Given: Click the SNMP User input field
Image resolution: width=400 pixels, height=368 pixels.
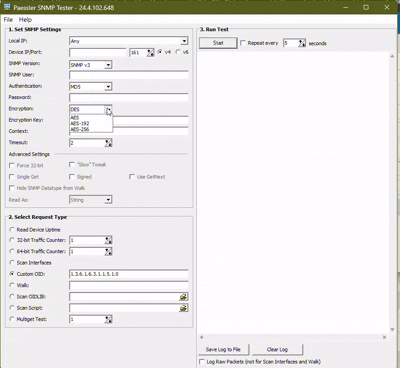Looking at the screenshot, I should (129, 75).
